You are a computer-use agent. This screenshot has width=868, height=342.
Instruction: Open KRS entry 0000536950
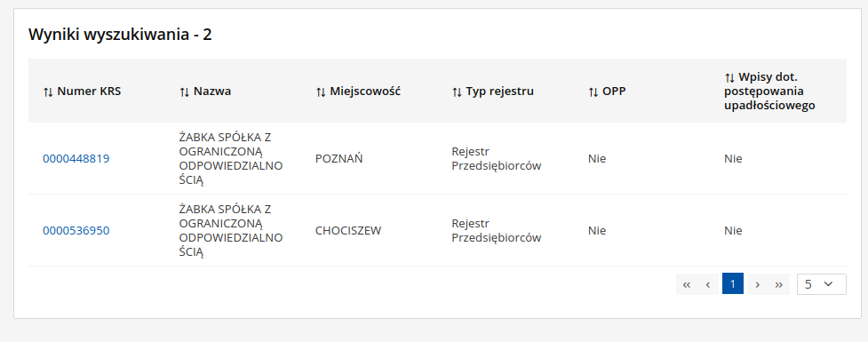[76, 231]
